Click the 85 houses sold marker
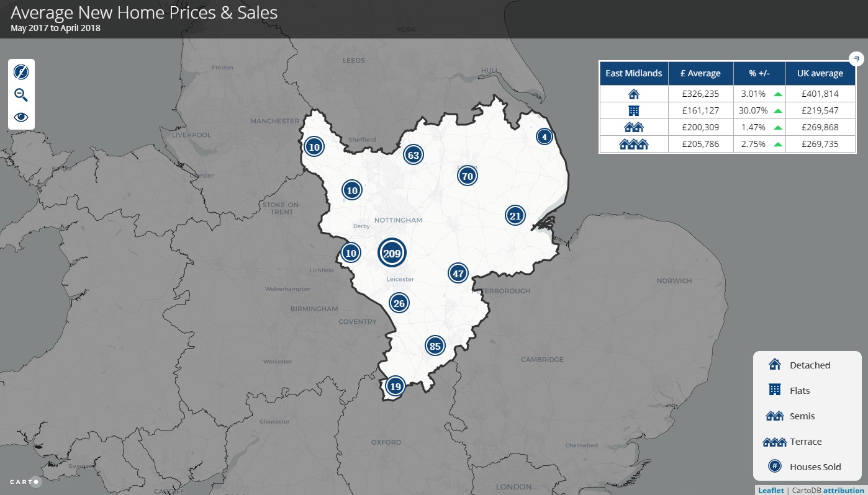The height and width of the screenshot is (495, 868). coord(435,346)
